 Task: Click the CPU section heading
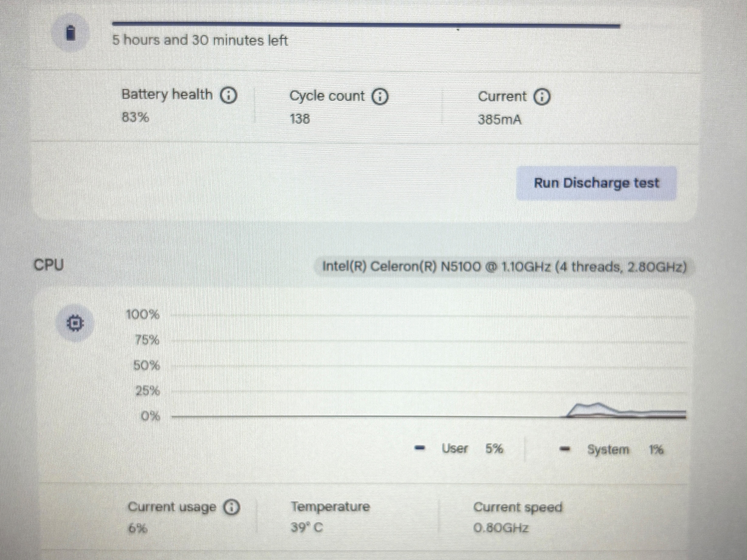(49, 265)
